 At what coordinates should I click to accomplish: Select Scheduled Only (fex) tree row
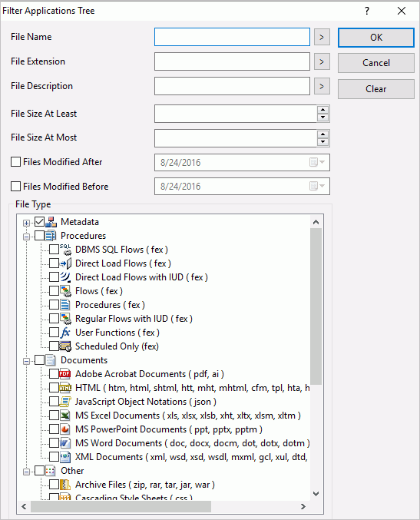pos(117,346)
